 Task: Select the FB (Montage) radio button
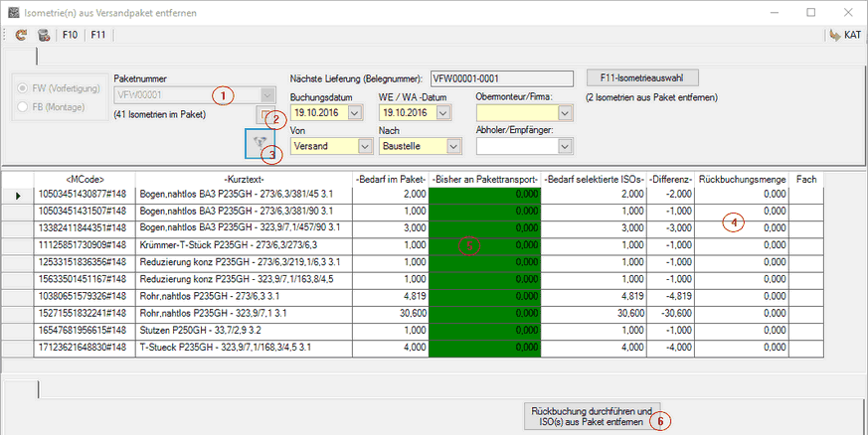(24, 106)
